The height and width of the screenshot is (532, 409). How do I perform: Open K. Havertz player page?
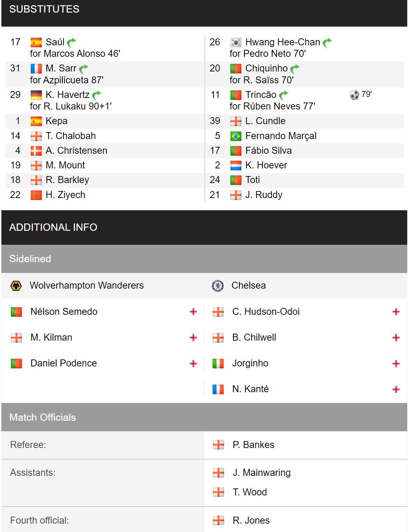(x=68, y=95)
